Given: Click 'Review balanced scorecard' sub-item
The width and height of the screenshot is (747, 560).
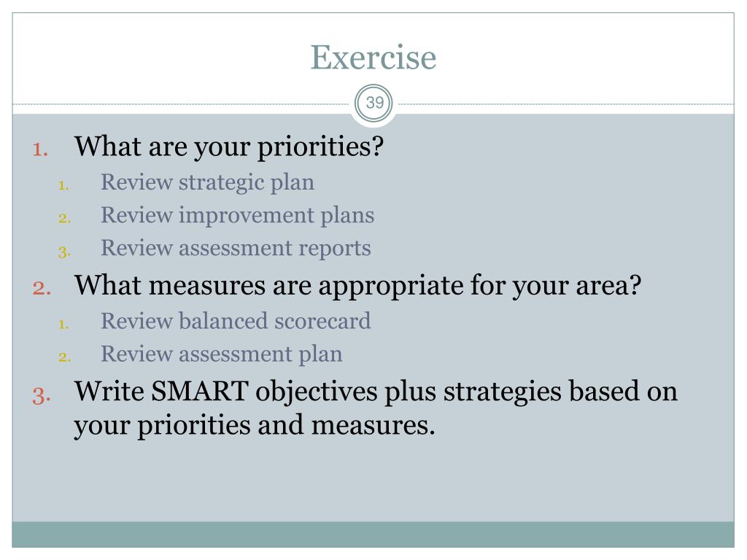Looking at the screenshot, I should click(236, 321).
